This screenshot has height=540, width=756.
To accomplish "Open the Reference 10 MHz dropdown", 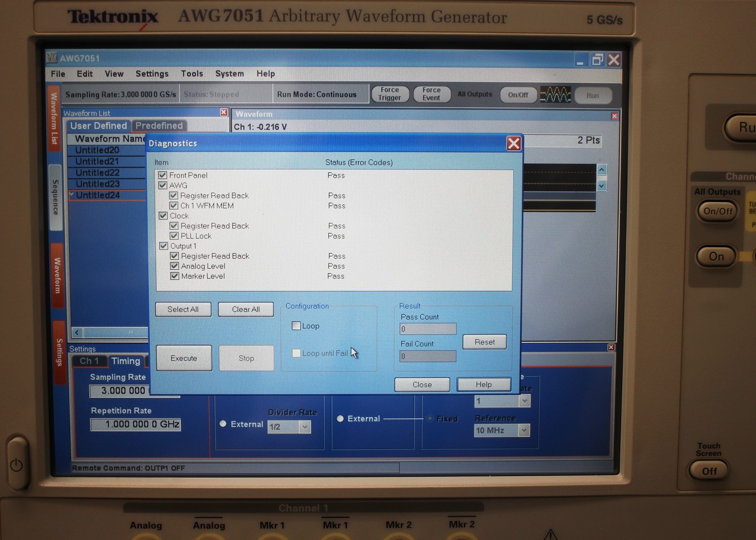I will coord(524,430).
